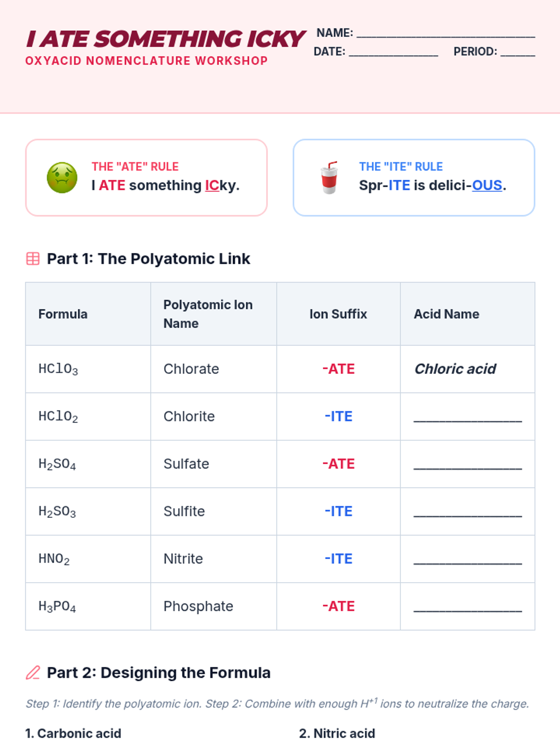Click the acid name blank for Nitrite
The image size is (560, 747).
point(468,559)
